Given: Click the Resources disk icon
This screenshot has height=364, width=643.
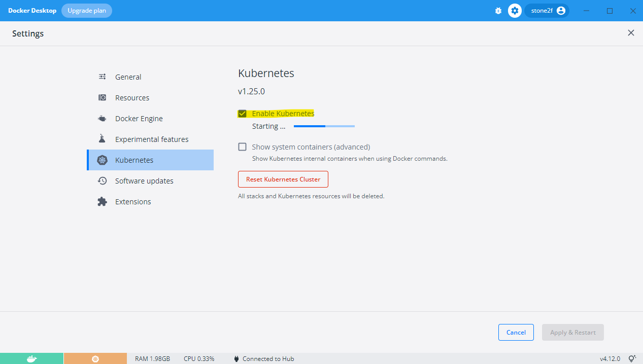Looking at the screenshot, I should pyautogui.click(x=102, y=98).
